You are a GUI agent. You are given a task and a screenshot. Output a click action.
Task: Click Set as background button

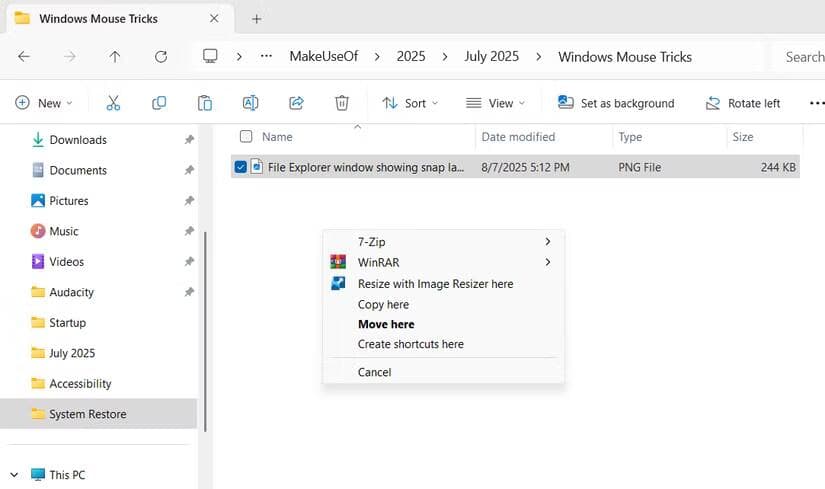616,103
